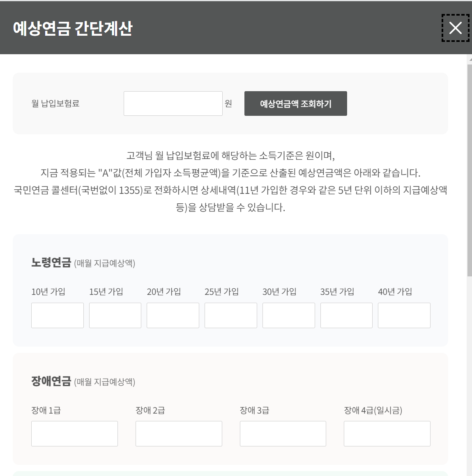This screenshot has height=476, width=472.
Task: Click the 장애 1급 amount field
Action: coord(74,434)
